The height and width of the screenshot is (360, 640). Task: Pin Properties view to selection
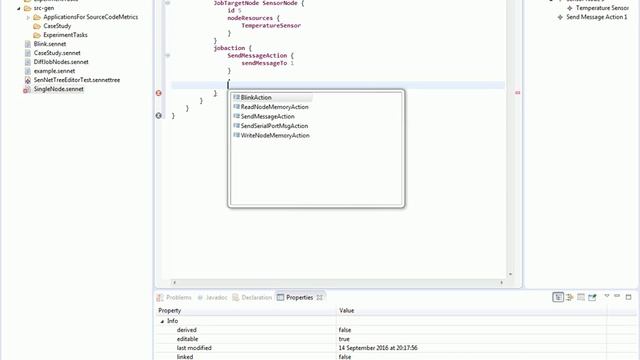592,297
